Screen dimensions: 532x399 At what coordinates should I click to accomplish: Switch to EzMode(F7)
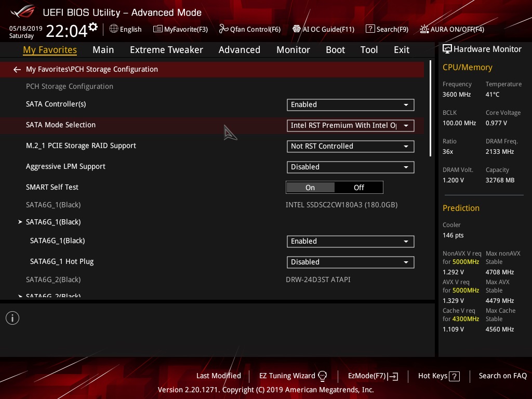(367, 376)
